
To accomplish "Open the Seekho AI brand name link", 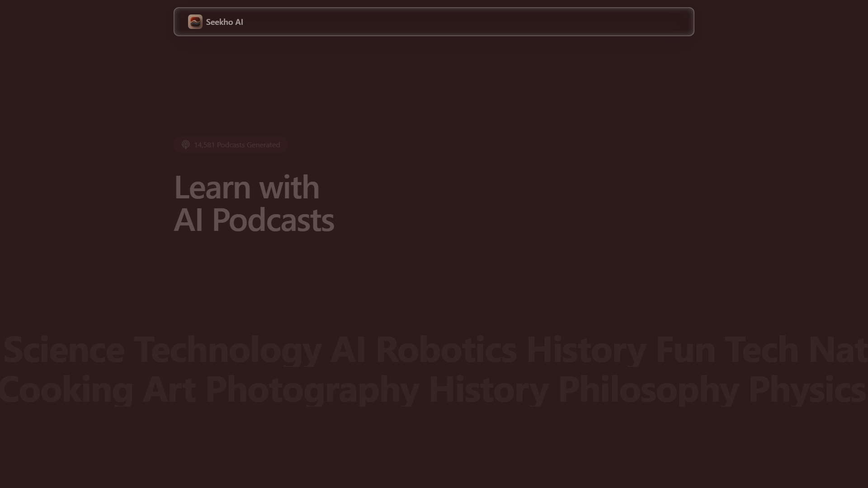I will [224, 22].
